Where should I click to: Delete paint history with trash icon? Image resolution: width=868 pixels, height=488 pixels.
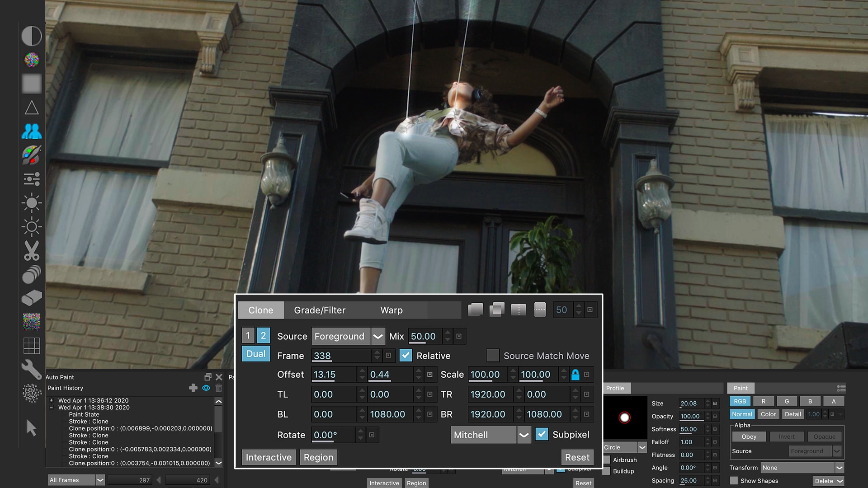(219, 388)
